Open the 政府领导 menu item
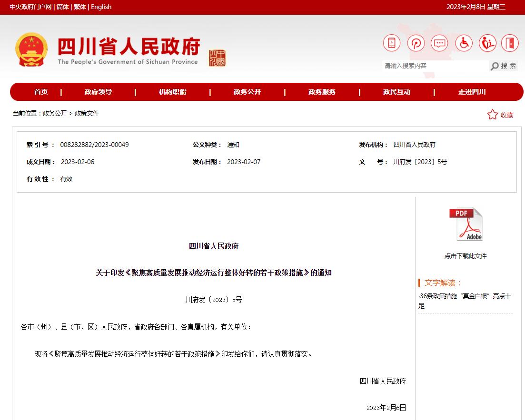The width and height of the screenshot is (525, 420). coord(98,92)
